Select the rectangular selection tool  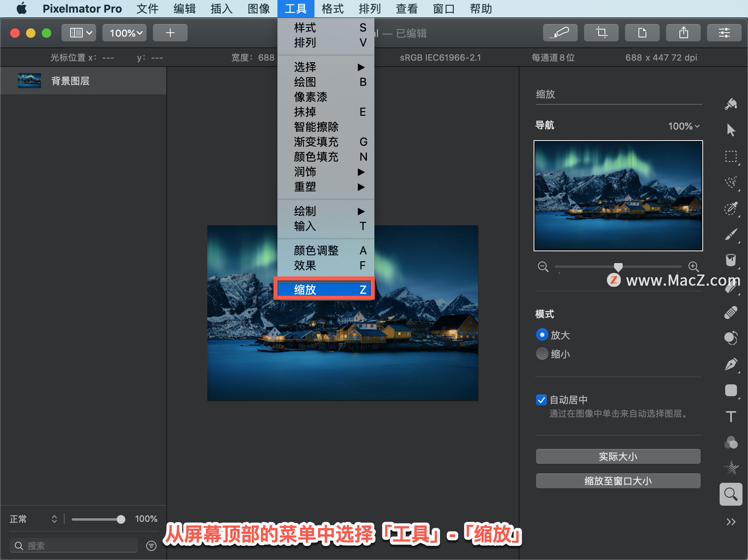pyautogui.click(x=731, y=156)
